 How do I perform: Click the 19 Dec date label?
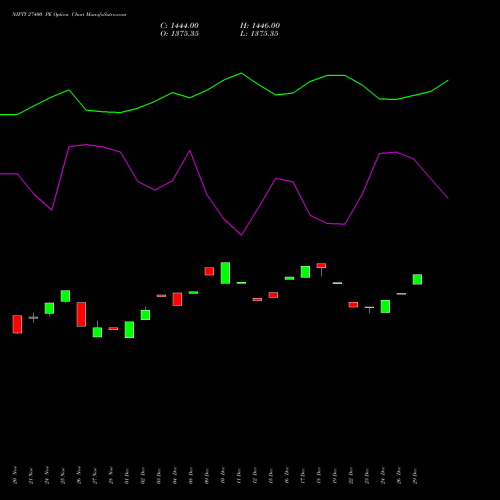click(335, 475)
